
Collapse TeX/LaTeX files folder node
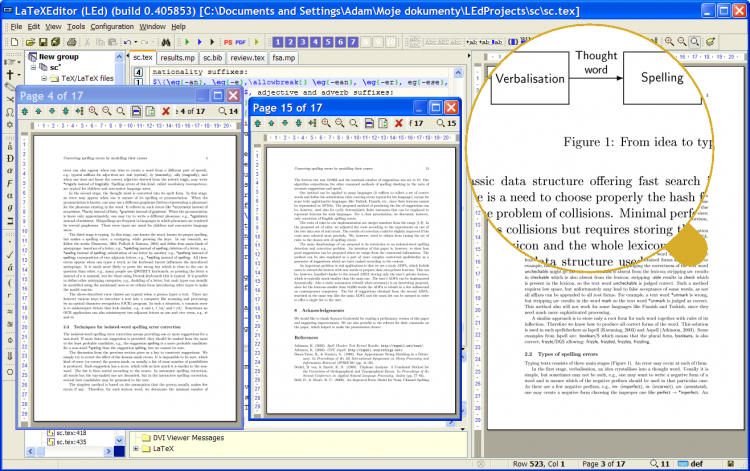pos(44,78)
